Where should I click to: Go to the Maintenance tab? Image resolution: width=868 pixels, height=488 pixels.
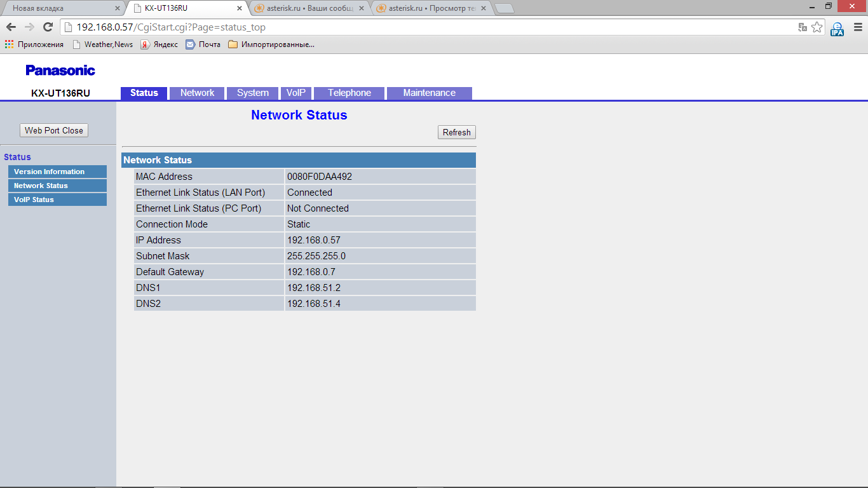click(429, 93)
